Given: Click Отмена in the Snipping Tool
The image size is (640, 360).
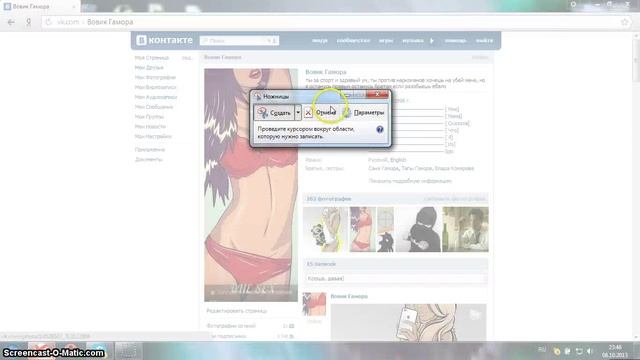Looking at the screenshot, I should click(x=321, y=113).
